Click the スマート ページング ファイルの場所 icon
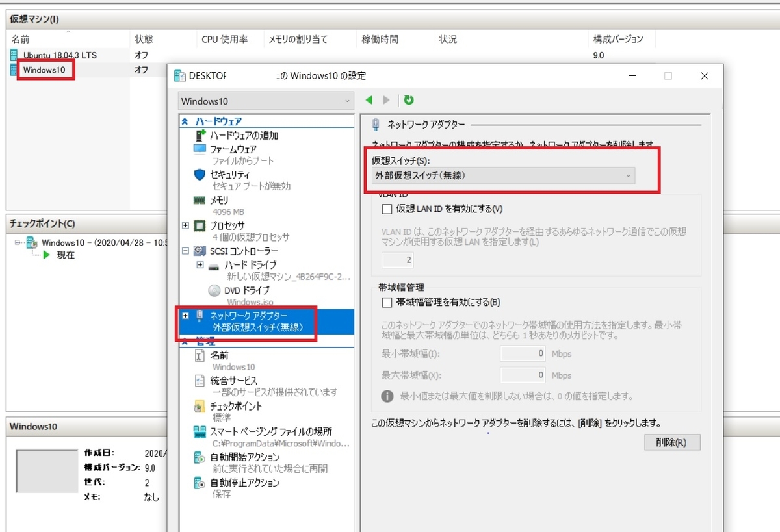The image size is (780, 532). point(200,432)
